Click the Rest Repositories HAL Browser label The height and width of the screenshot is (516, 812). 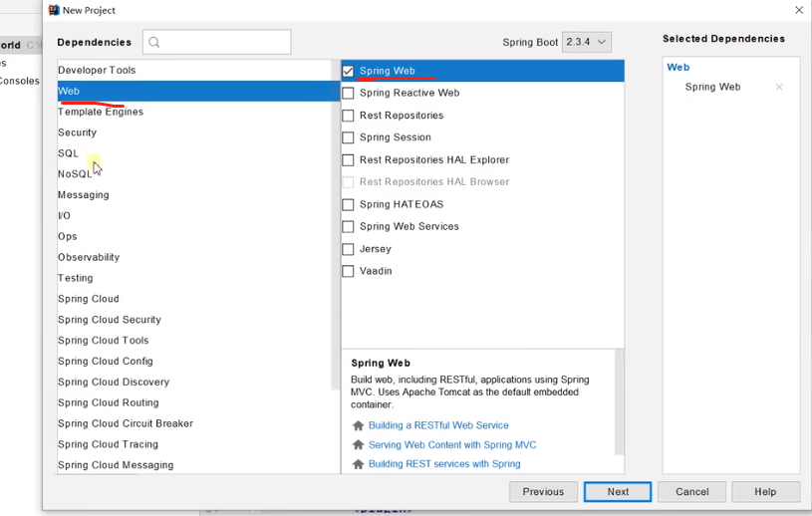[x=434, y=182]
